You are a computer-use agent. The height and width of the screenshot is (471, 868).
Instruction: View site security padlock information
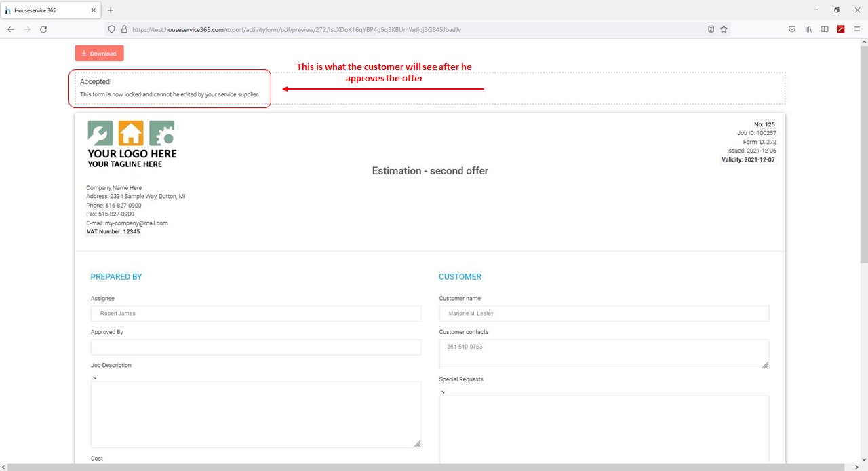(123, 29)
